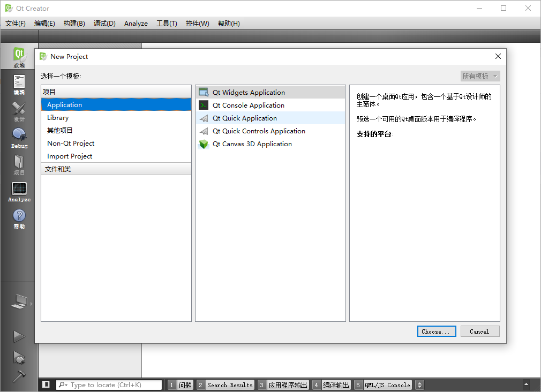Open the QML/JS Console pane
Image resolution: width=541 pixels, height=392 pixels.
point(383,385)
